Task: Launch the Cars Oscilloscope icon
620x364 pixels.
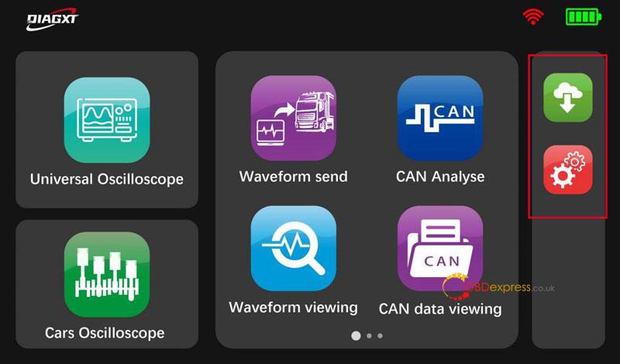Action: pos(107,274)
